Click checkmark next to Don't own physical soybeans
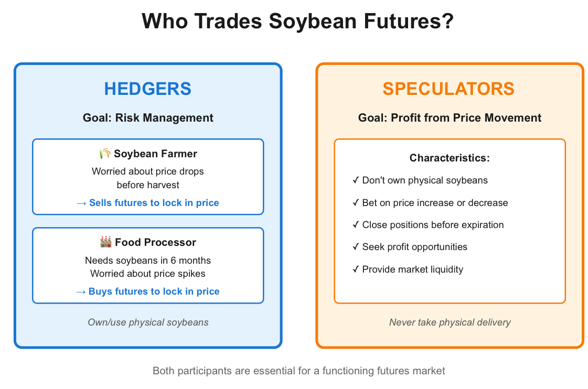Image resolution: width=588 pixels, height=389 pixels. pyautogui.click(x=356, y=180)
